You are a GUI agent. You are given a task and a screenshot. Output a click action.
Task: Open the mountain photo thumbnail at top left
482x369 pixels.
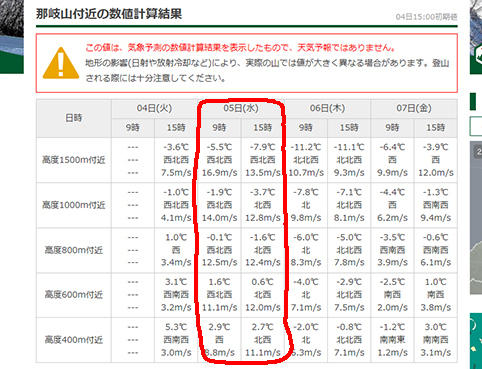[x=12, y=37]
